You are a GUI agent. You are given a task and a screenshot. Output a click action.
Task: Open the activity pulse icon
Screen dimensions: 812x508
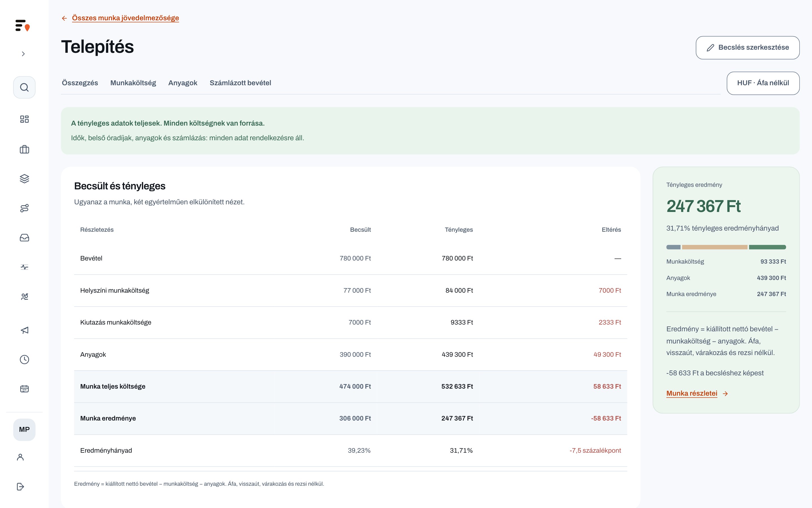tap(24, 267)
